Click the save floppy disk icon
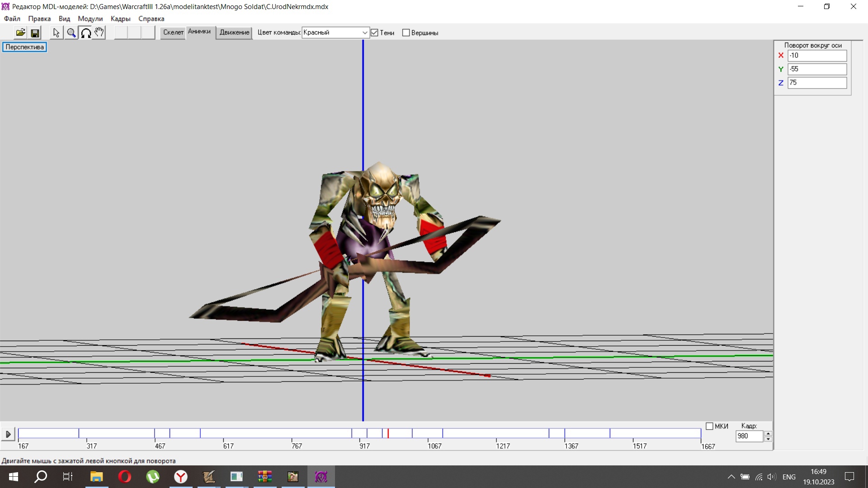 click(x=35, y=33)
